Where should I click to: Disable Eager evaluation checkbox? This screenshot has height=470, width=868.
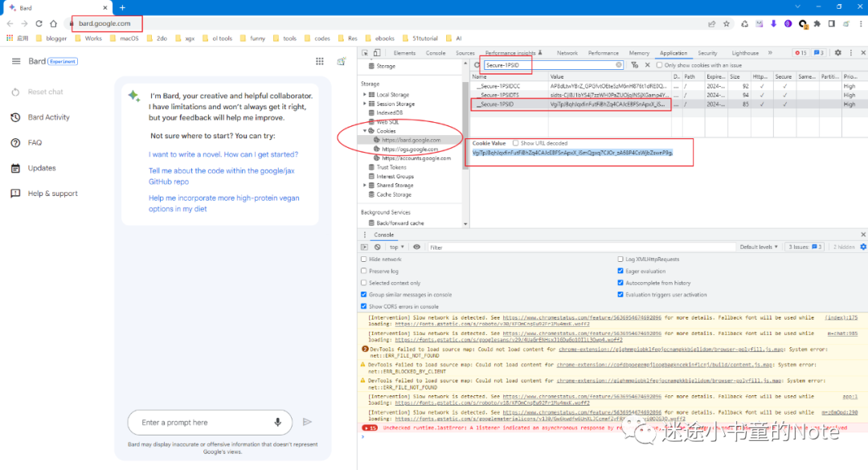[x=620, y=272]
